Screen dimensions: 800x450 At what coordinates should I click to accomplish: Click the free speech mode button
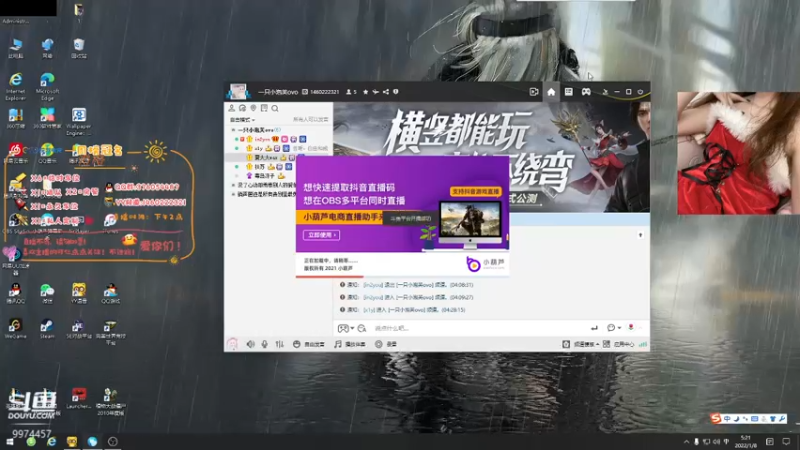309,344
